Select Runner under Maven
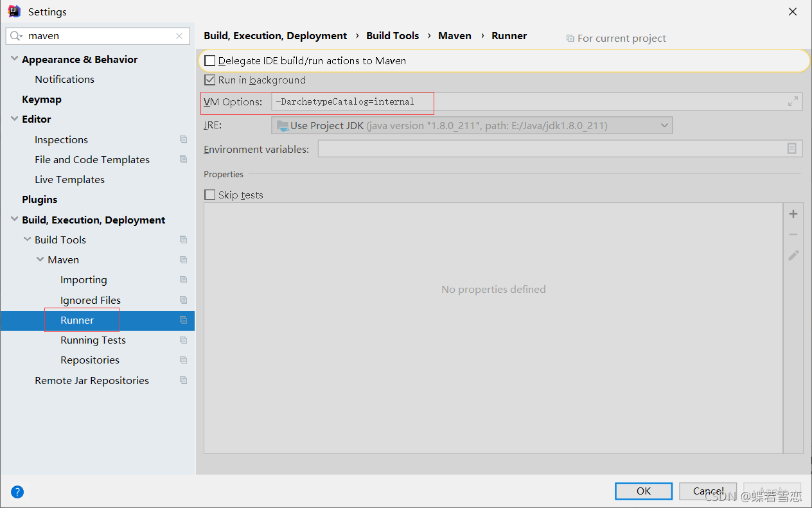The height and width of the screenshot is (508, 812). coord(77,320)
